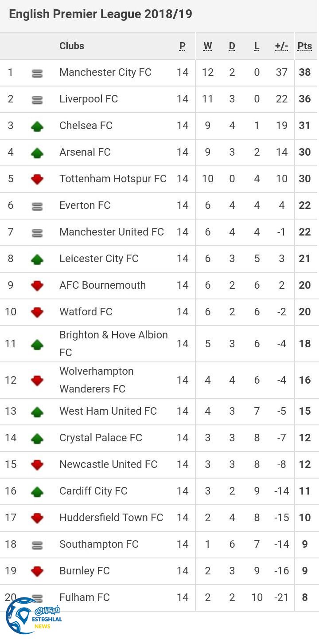The width and height of the screenshot is (319, 644).
Task: Select Manchester United FC team name
Action: pos(112,232)
